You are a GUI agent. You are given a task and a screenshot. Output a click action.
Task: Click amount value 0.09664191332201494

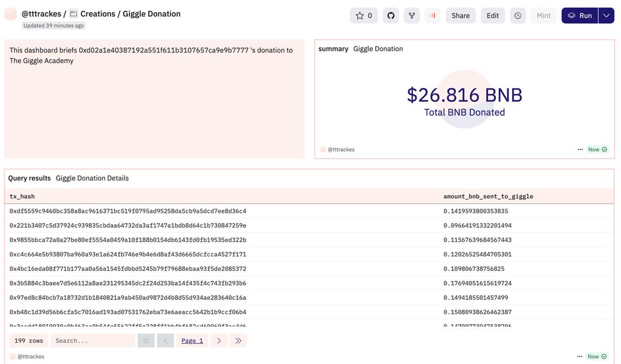click(478, 225)
